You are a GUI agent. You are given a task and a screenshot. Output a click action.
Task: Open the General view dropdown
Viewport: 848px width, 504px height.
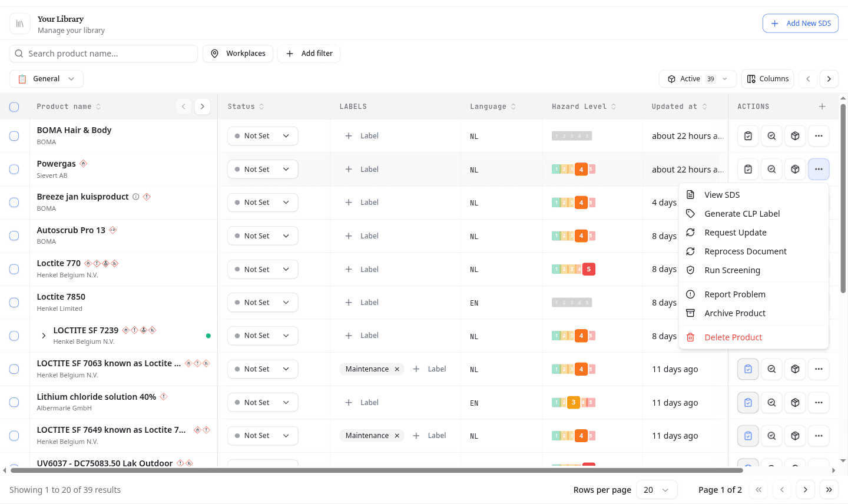[x=47, y=79]
